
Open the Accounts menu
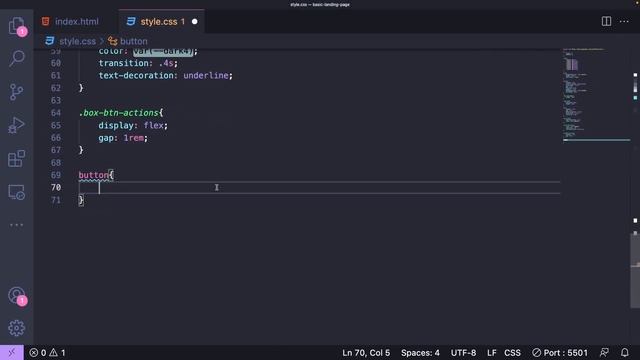[x=16, y=296]
